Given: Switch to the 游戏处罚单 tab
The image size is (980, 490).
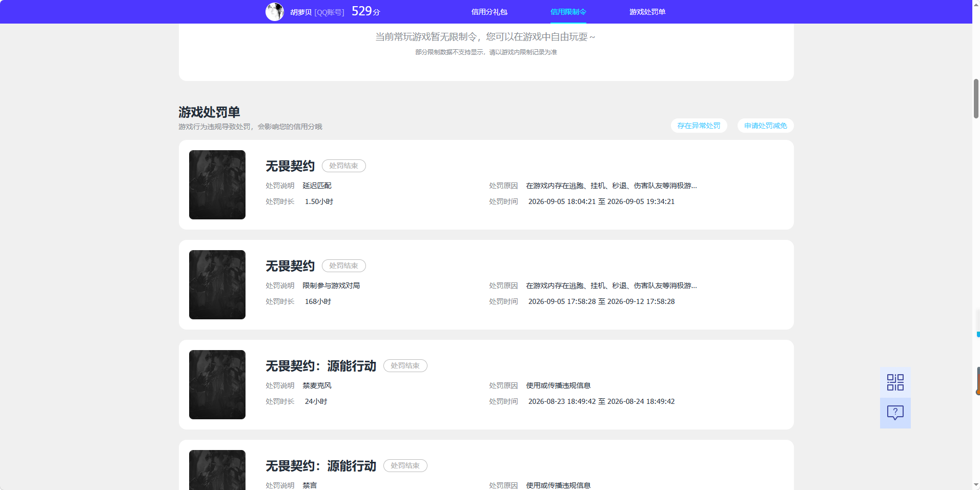Looking at the screenshot, I should tap(647, 12).
